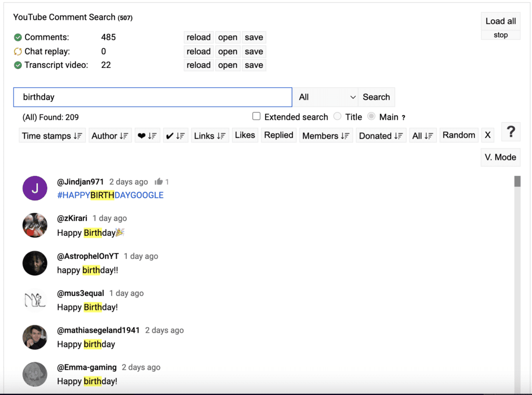
Task: Focus the search field containing birthday
Action: tap(153, 97)
